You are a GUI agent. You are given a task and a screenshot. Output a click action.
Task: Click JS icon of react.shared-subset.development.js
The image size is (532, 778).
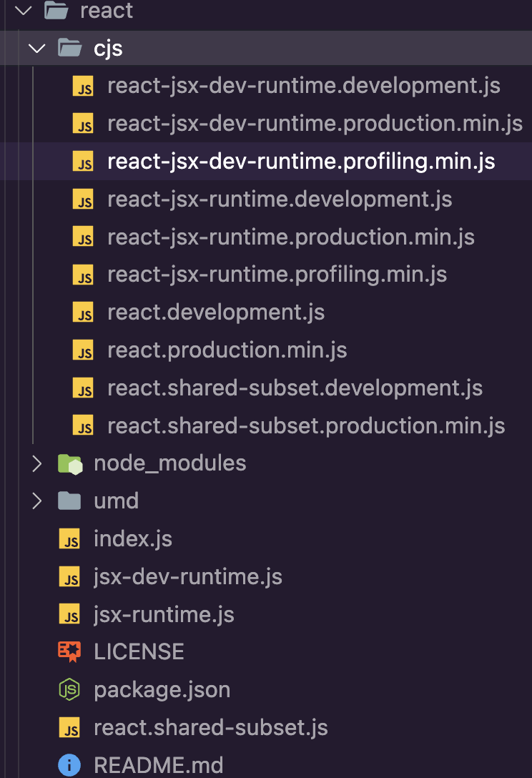click(x=83, y=388)
